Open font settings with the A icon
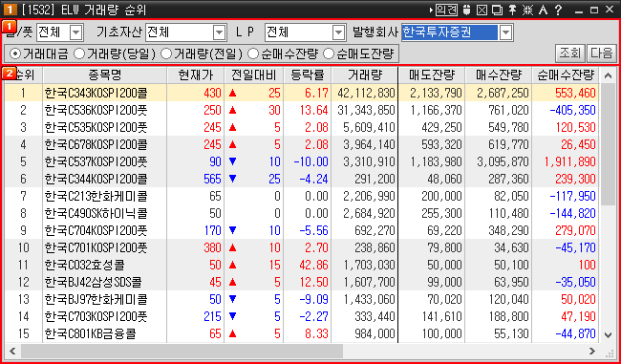This screenshot has height=364, width=621. [x=543, y=10]
